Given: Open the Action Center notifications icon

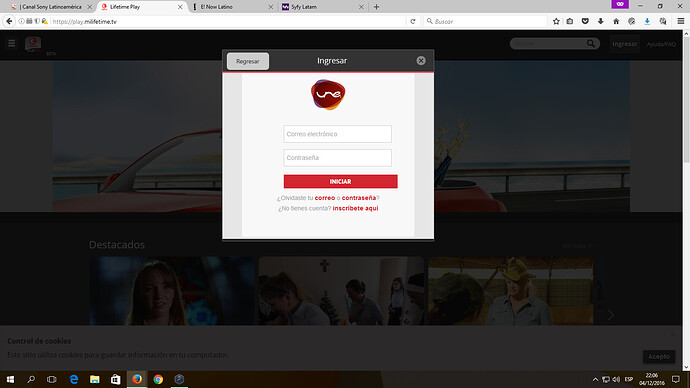Looking at the screenshot, I should [676, 379].
